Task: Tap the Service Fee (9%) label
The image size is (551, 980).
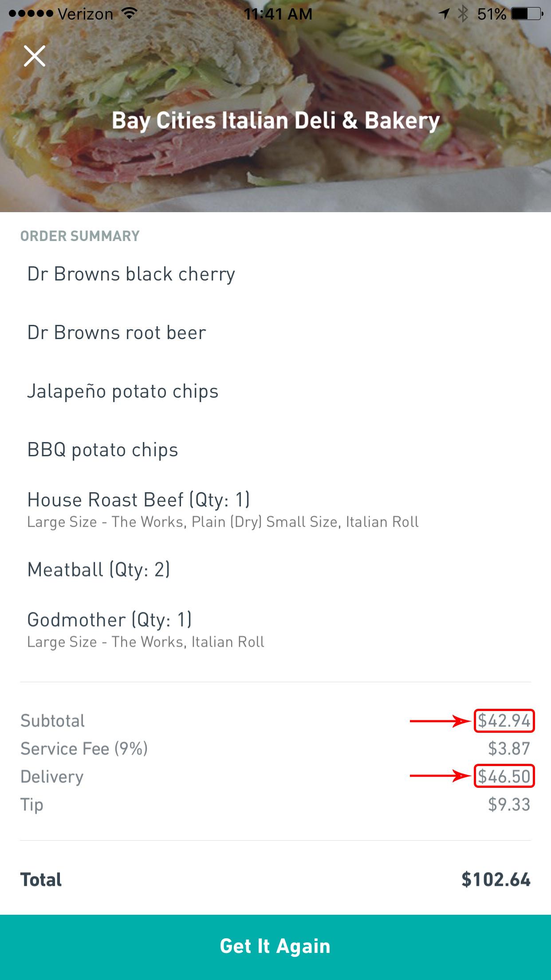Action: pyautogui.click(x=84, y=749)
